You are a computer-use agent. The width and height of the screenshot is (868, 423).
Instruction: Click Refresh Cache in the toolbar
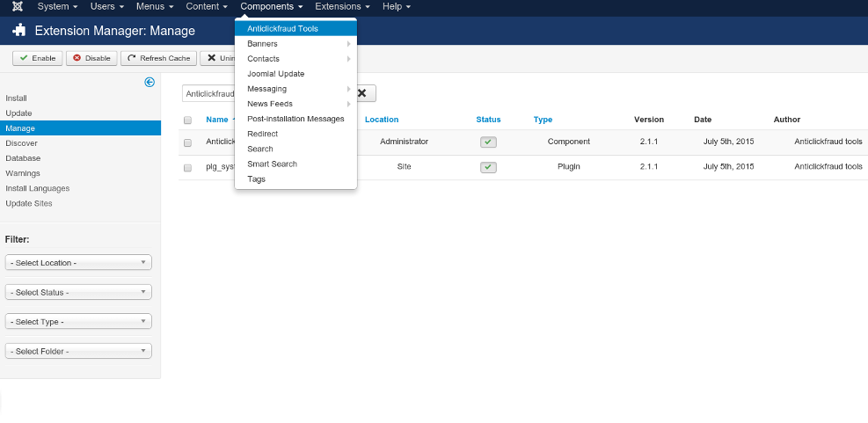pyautogui.click(x=158, y=58)
